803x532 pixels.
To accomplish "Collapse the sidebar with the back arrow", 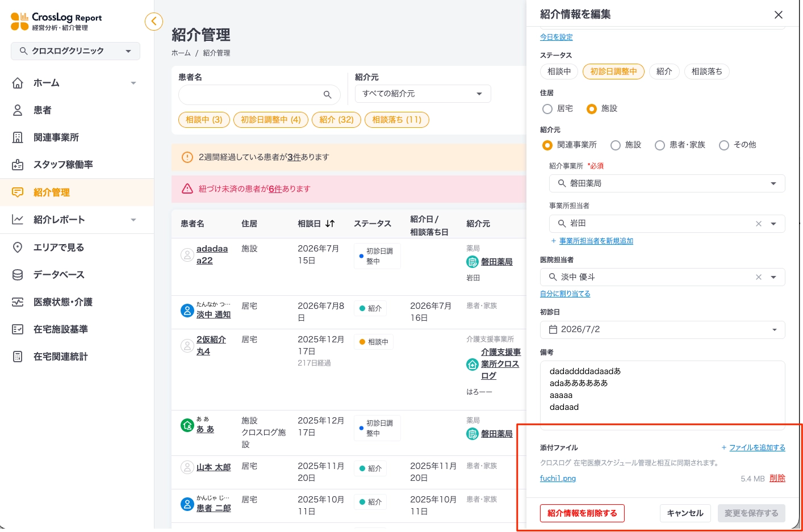I will click(154, 22).
